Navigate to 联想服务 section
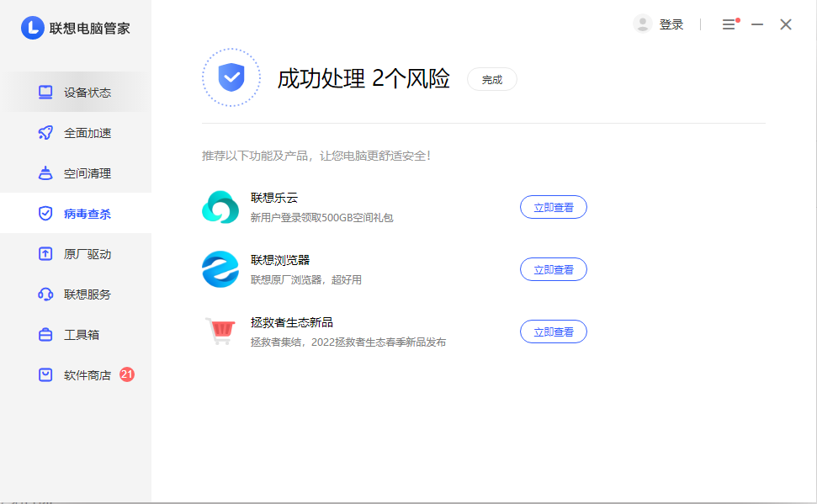Viewport: 817px width, 504px height. 76,294
